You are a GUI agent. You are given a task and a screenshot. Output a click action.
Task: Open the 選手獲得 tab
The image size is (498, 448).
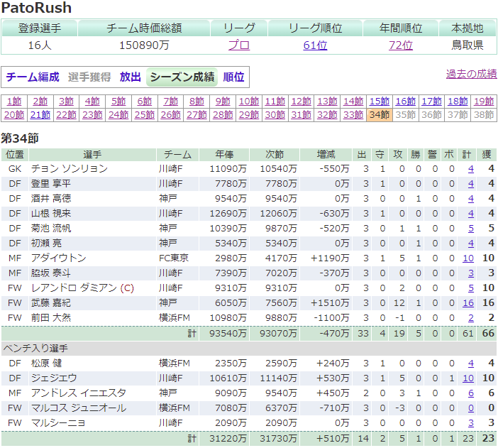click(x=89, y=77)
